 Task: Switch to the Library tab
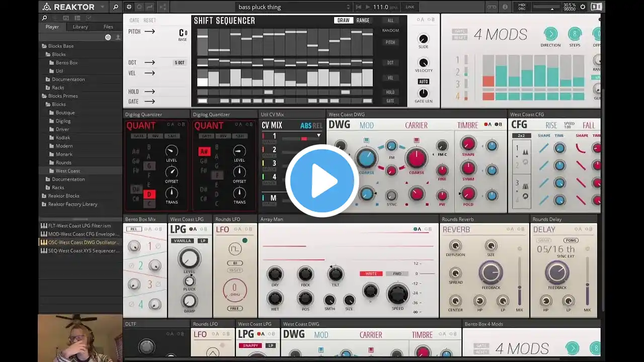click(80, 27)
